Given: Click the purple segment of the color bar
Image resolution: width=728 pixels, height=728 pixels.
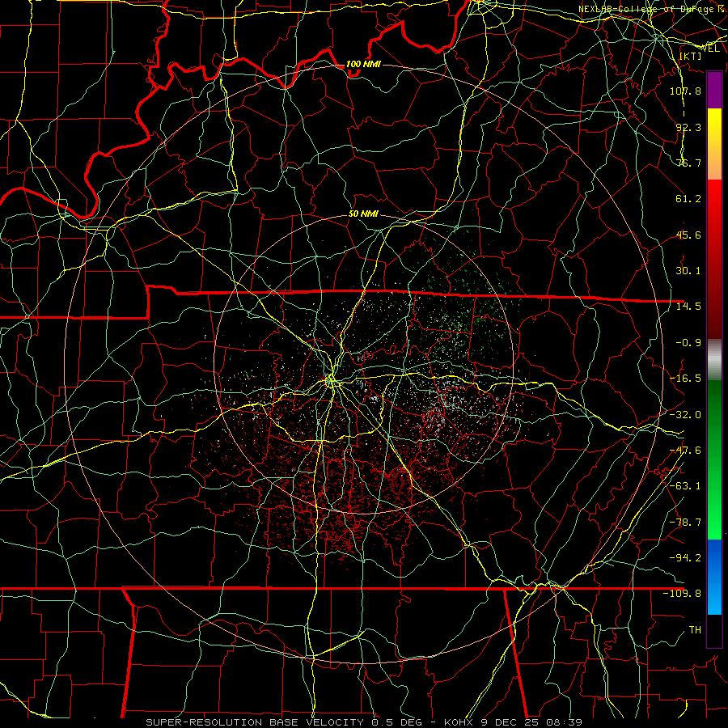Looking at the screenshot, I should pos(714,90).
